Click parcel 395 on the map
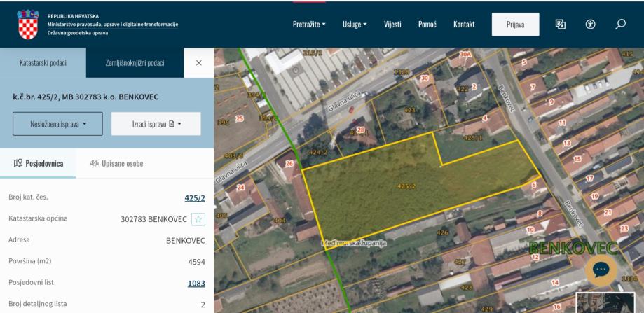644x313 pixels. click(223, 123)
